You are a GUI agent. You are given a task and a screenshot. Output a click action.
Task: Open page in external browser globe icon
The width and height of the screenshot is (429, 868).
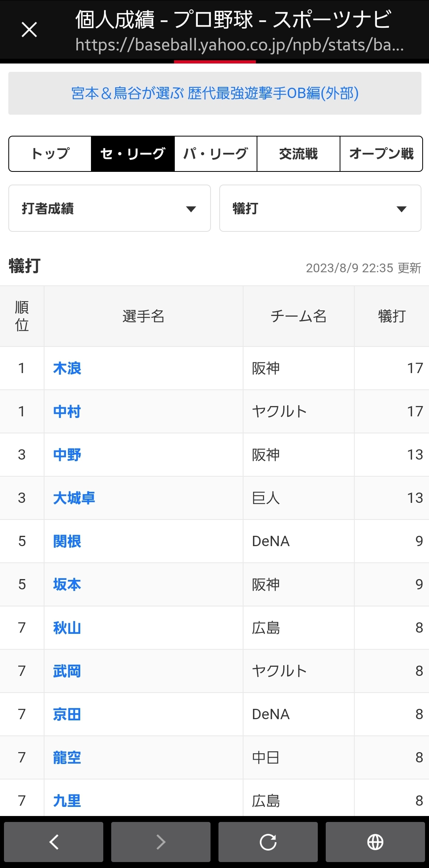375,842
